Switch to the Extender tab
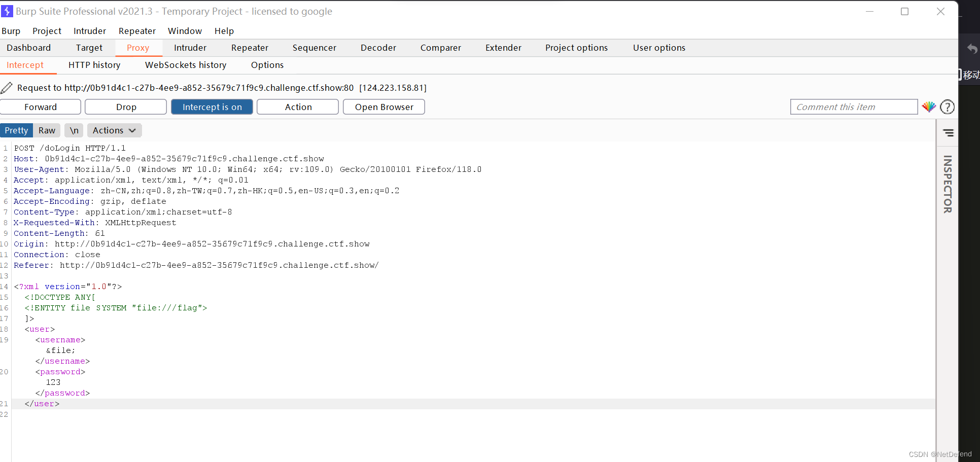The image size is (980, 462). (503, 48)
